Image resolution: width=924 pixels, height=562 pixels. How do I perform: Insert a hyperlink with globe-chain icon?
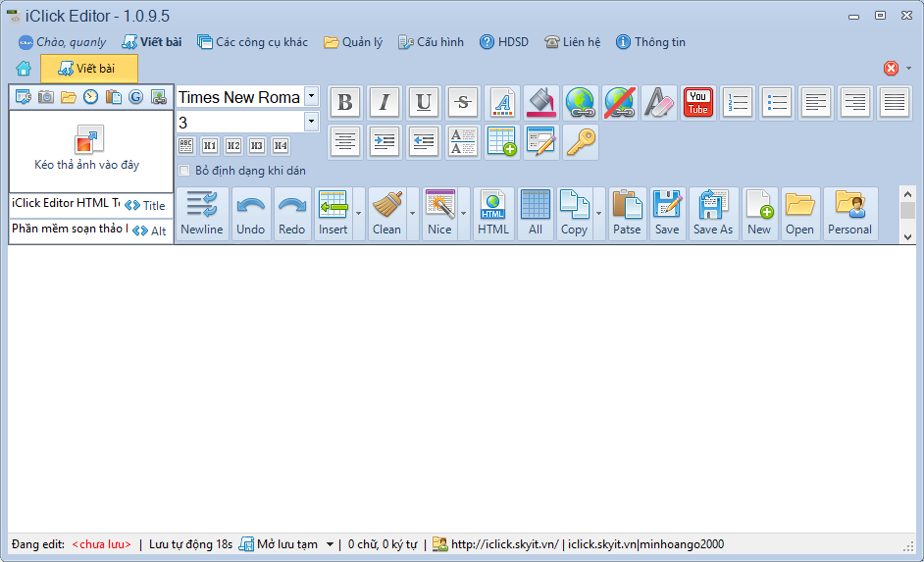pos(580,103)
